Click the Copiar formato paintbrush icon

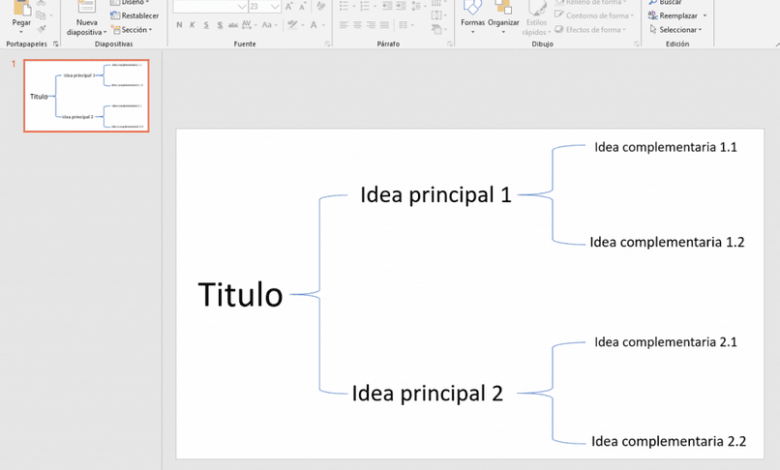(41, 29)
